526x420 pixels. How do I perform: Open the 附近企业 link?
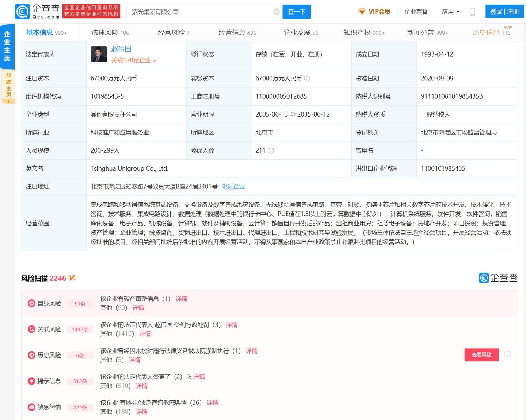pos(233,187)
